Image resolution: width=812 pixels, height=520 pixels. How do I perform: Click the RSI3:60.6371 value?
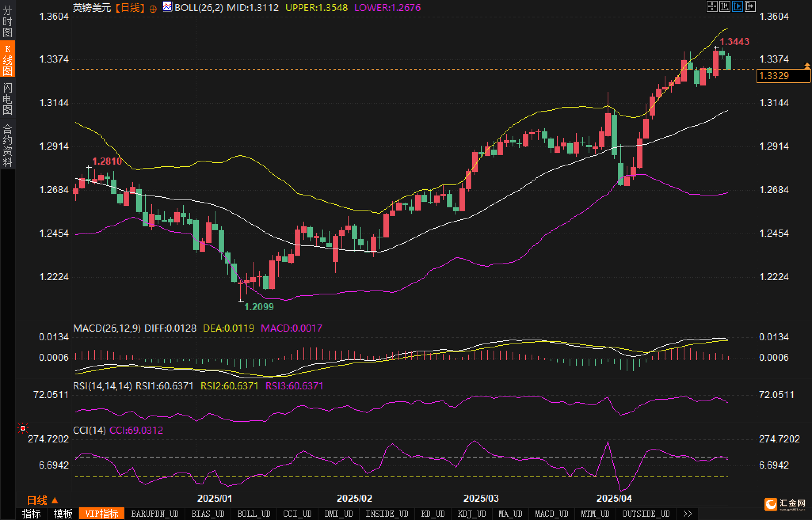click(294, 386)
